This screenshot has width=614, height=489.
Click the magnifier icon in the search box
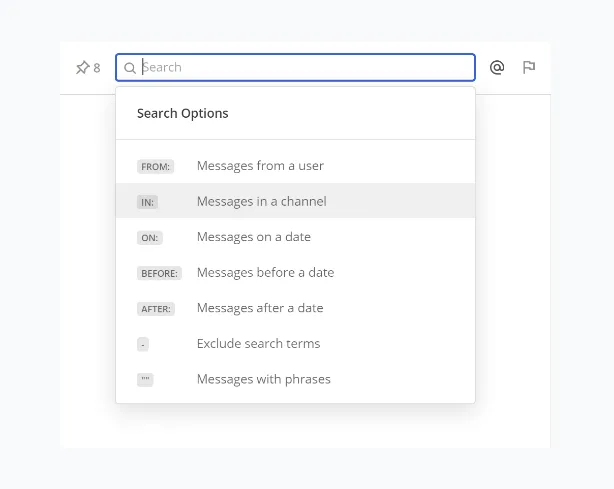(x=130, y=68)
